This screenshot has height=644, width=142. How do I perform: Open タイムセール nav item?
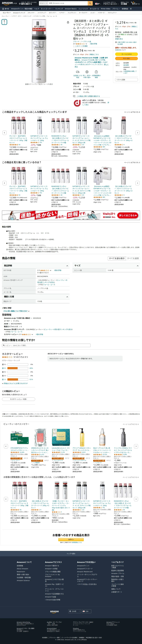pos(94,9)
